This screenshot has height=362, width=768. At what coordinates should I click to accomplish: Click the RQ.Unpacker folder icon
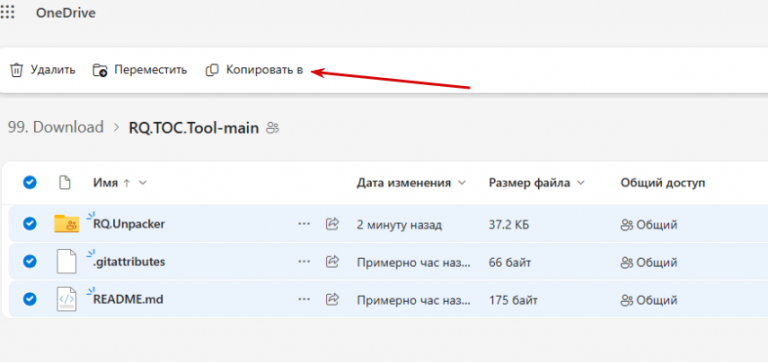(66, 224)
